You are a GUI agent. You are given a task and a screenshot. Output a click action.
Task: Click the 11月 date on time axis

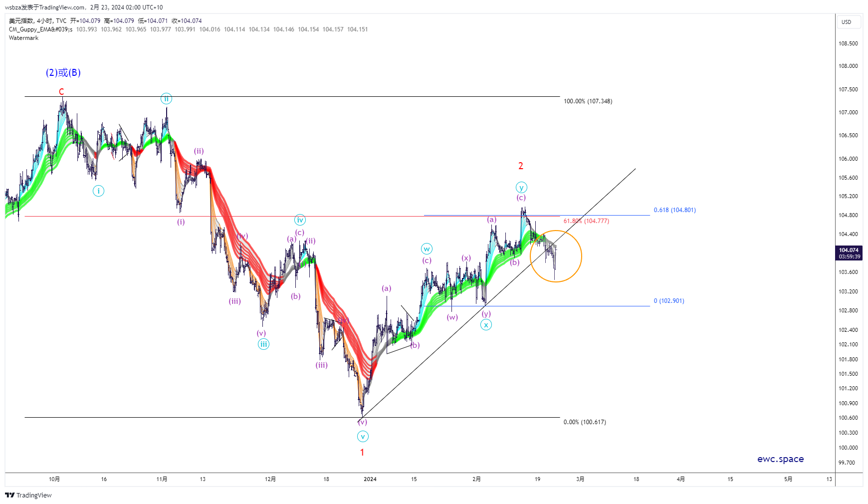point(162,479)
